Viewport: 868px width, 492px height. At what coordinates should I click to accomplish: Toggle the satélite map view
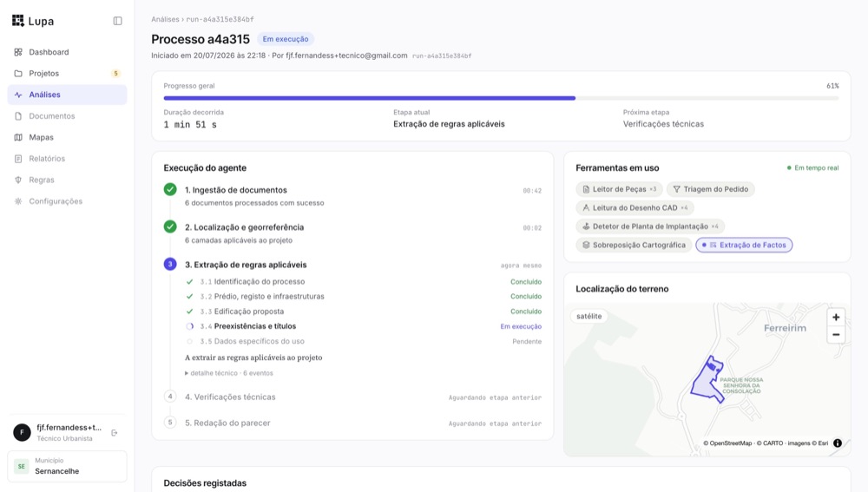click(x=589, y=316)
